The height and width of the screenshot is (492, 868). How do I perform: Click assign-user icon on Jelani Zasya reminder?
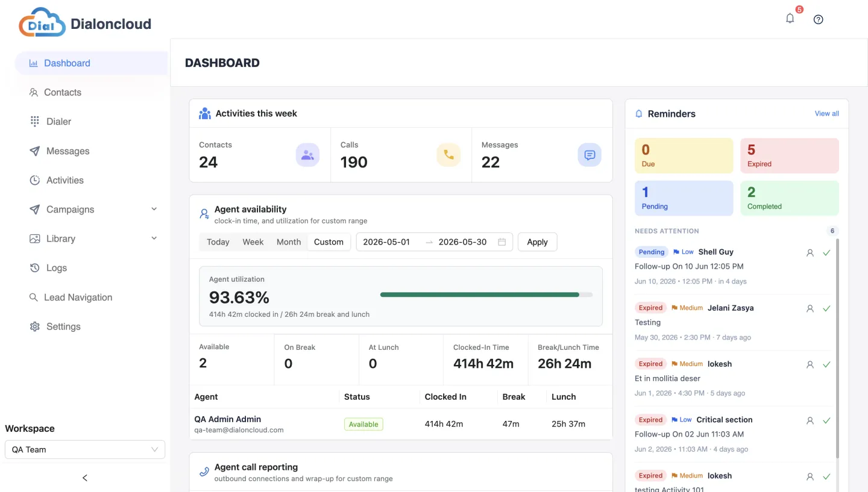click(x=810, y=308)
